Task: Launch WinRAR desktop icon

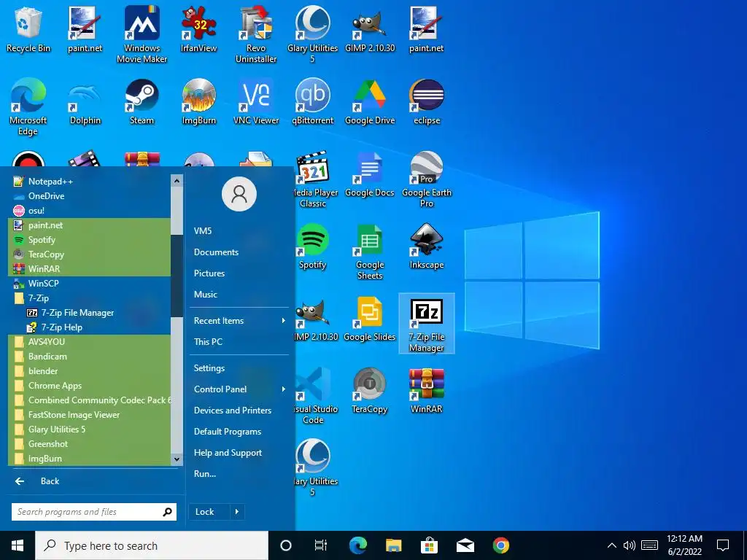Action: click(x=426, y=391)
